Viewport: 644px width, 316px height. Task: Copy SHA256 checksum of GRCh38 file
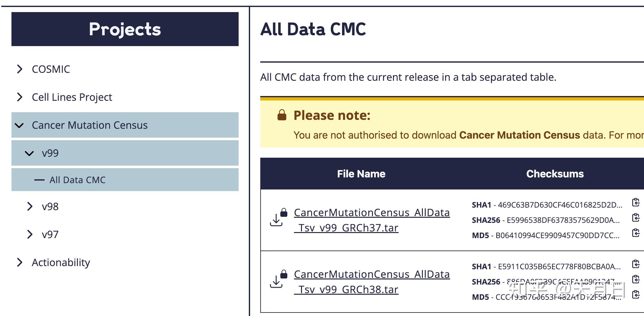tap(635, 279)
